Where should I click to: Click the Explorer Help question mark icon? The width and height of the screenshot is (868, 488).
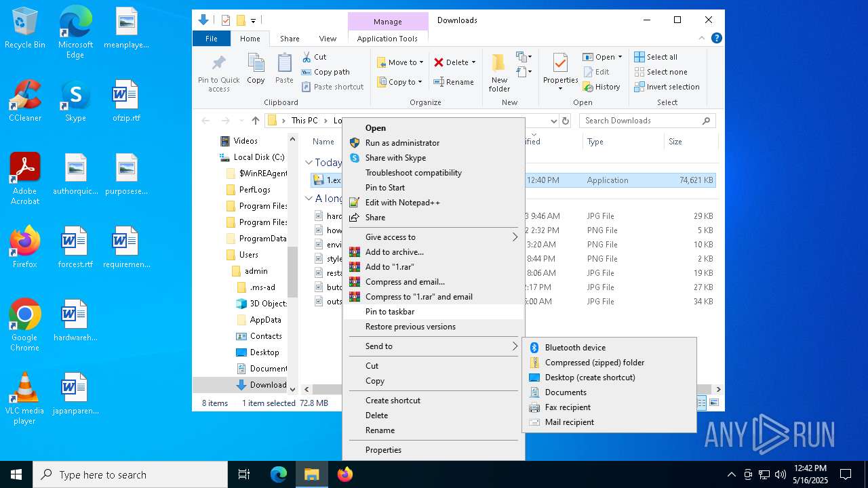717,39
